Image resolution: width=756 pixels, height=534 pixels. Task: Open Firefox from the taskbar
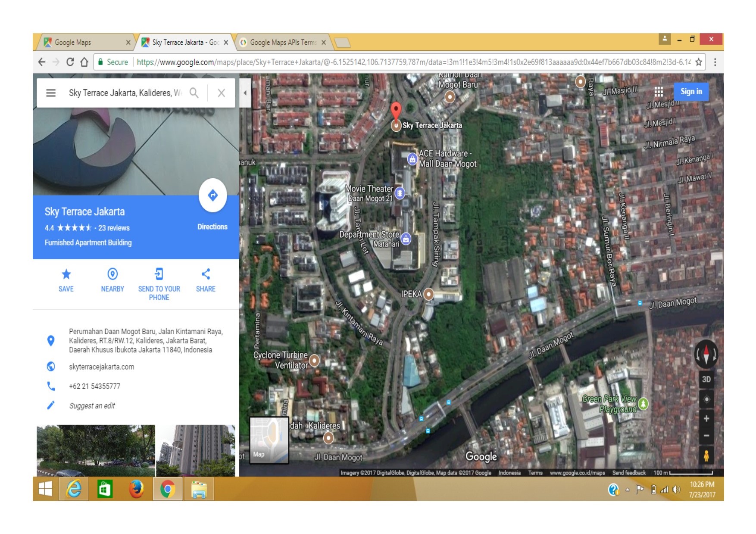pyautogui.click(x=136, y=489)
